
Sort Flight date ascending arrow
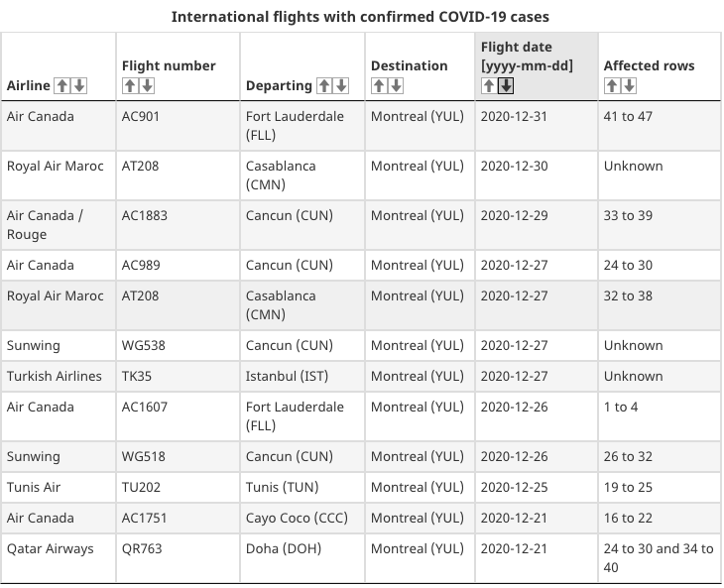pyautogui.click(x=489, y=86)
